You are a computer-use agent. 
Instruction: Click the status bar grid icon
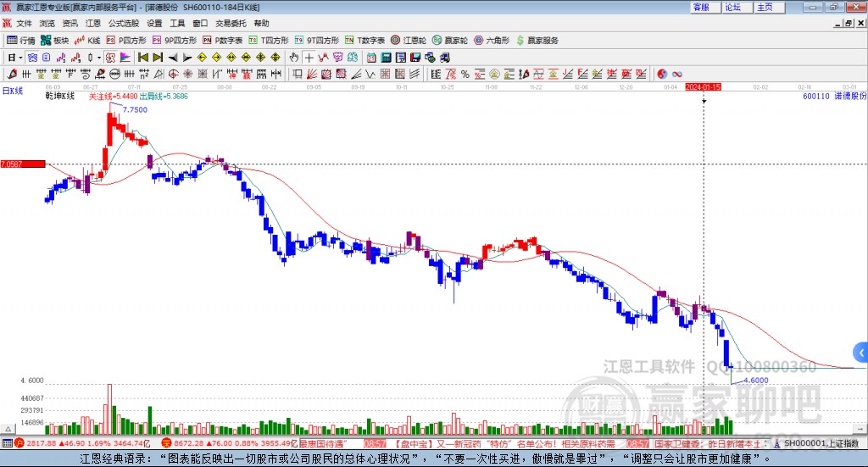point(7,443)
